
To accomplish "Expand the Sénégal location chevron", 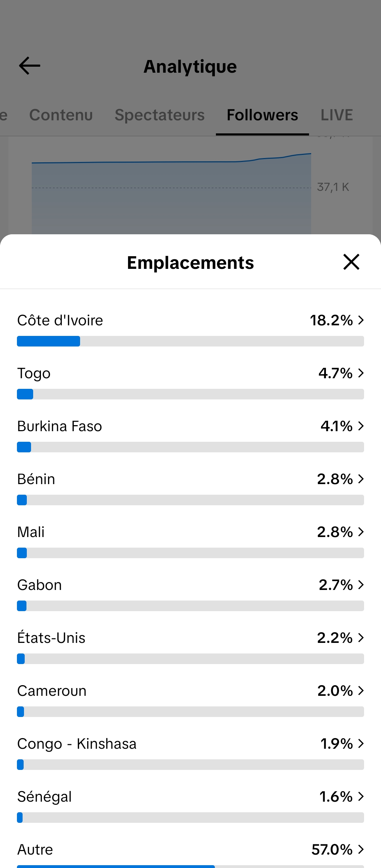I will point(361,796).
